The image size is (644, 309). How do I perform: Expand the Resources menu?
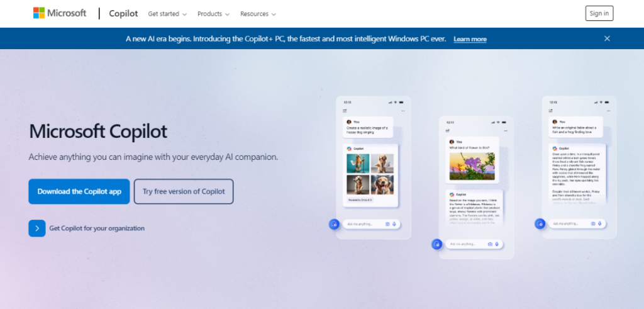(x=258, y=14)
